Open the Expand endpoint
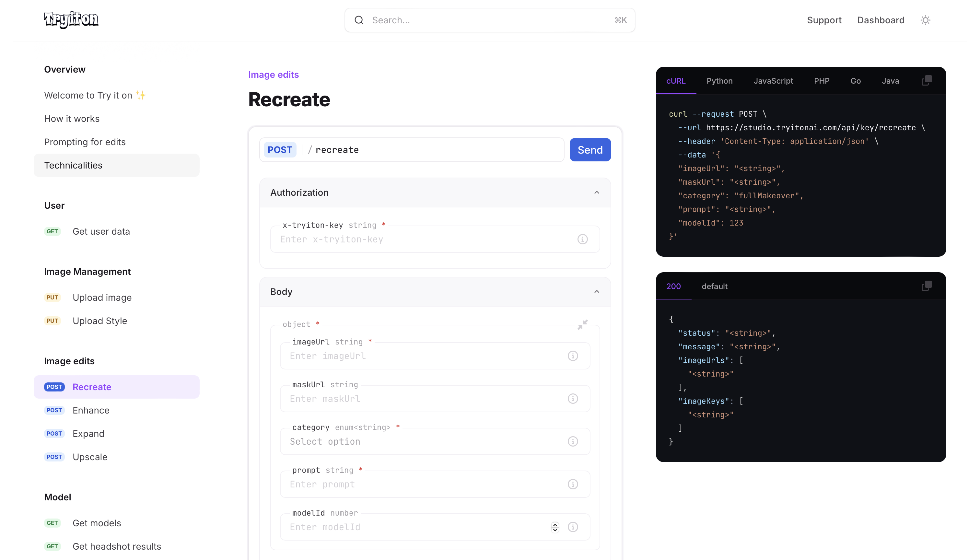The image size is (980, 560). click(x=117, y=434)
